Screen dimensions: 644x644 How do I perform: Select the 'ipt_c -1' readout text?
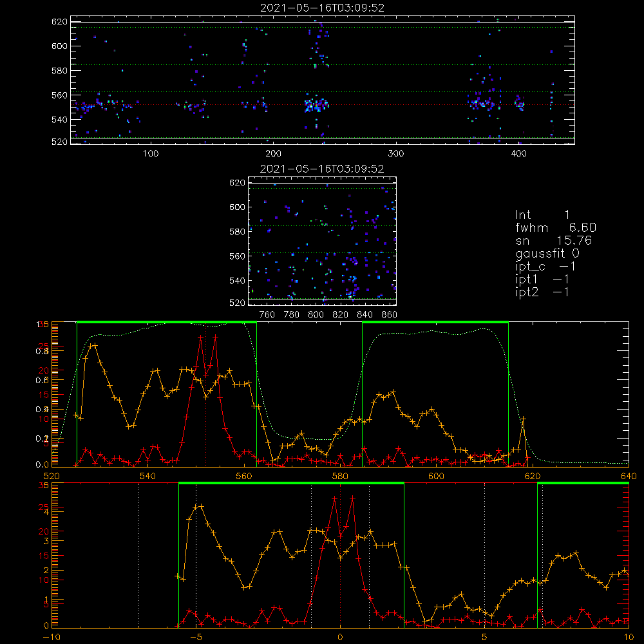(x=545, y=267)
